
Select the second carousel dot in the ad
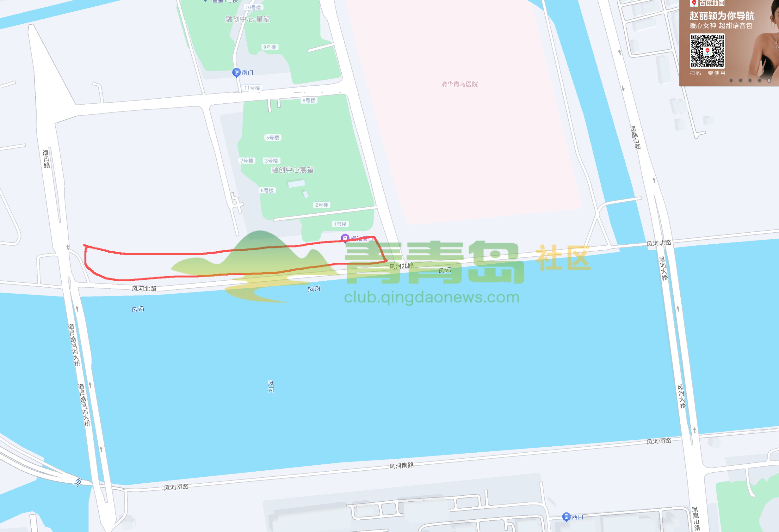coord(740,80)
